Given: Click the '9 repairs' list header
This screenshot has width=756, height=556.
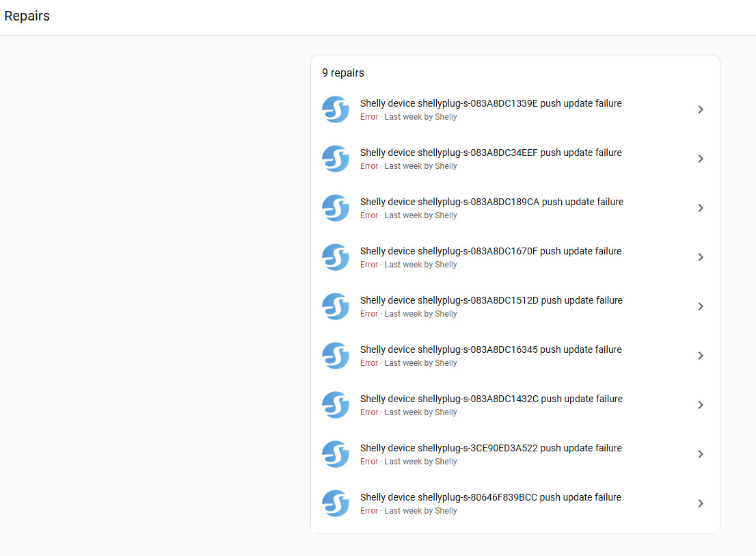Looking at the screenshot, I should click(x=343, y=73).
